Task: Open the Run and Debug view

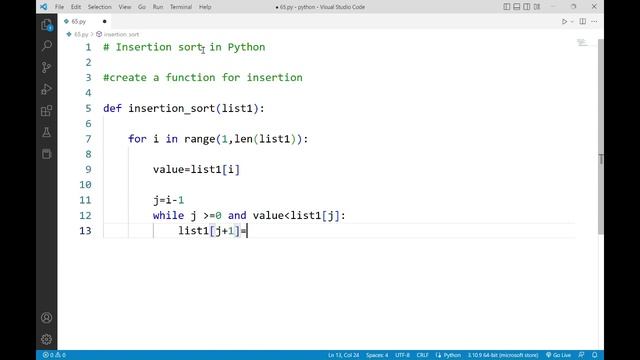Action: pyautogui.click(x=47, y=89)
